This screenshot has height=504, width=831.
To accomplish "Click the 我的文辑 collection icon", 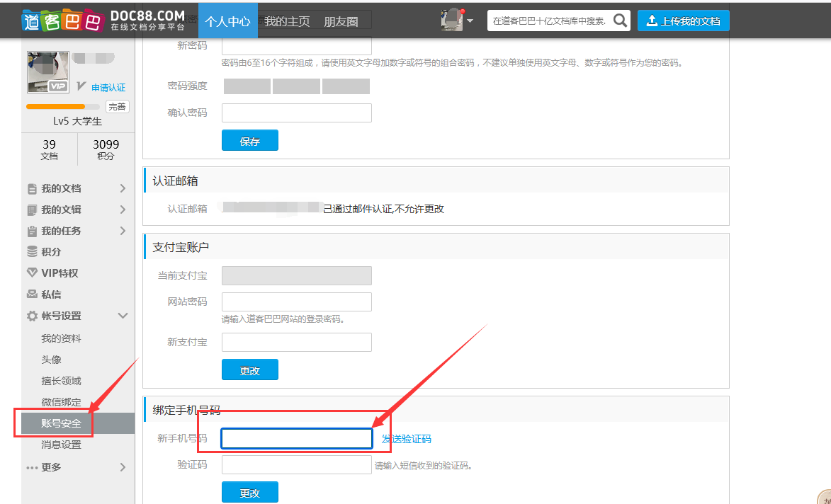I will pyautogui.click(x=32, y=210).
